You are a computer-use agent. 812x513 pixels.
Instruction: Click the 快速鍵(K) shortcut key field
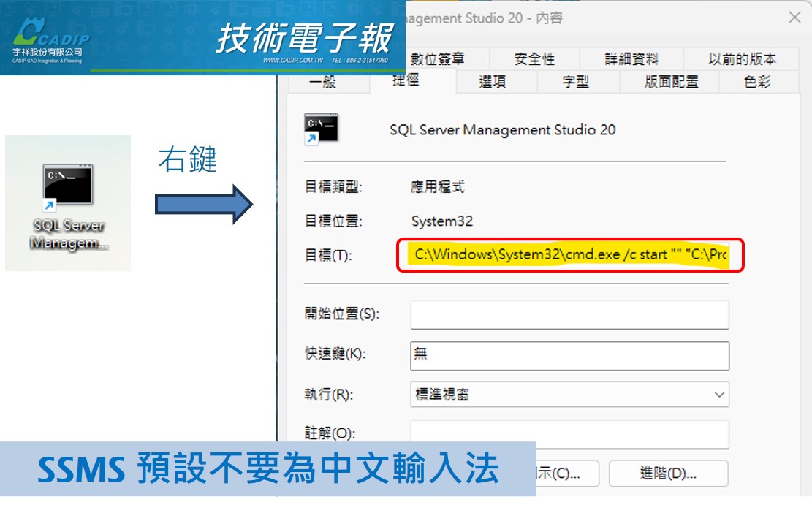coord(569,355)
